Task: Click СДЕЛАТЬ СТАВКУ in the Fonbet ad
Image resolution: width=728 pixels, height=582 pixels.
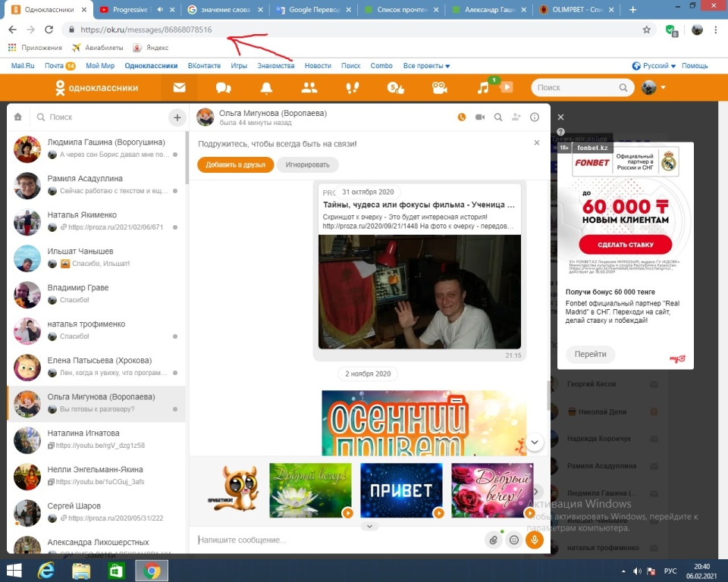Action: click(x=626, y=245)
